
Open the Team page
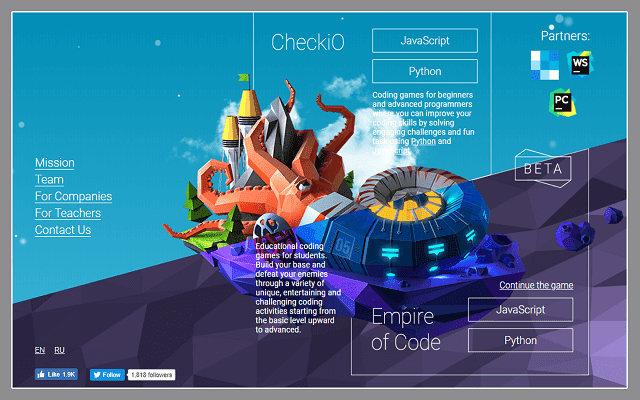pos(49,179)
